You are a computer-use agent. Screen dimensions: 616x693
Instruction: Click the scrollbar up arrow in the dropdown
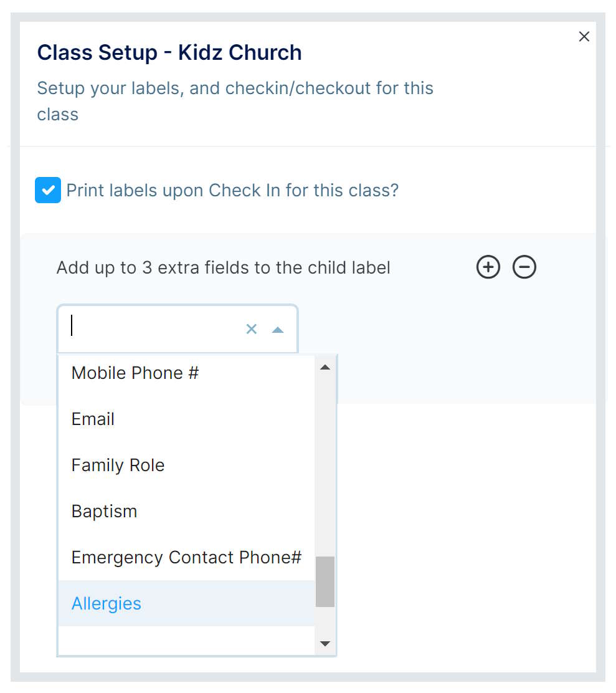(x=325, y=366)
